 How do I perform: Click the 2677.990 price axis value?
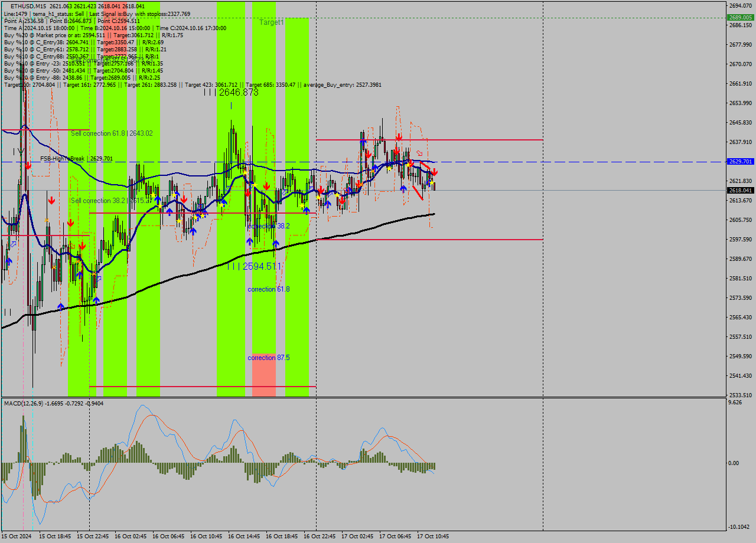point(740,44)
